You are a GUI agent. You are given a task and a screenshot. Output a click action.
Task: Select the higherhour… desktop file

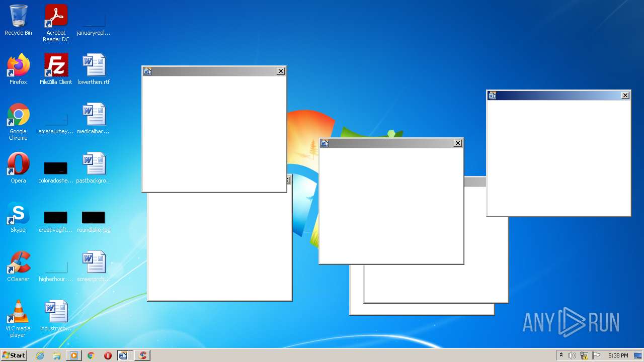[56, 270]
